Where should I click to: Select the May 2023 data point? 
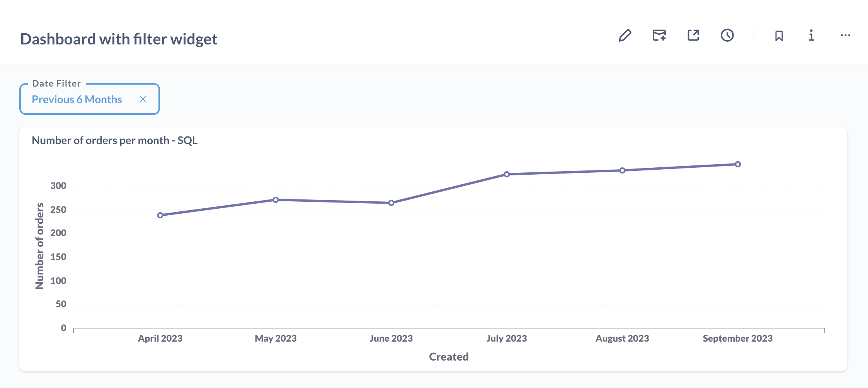(276, 200)
